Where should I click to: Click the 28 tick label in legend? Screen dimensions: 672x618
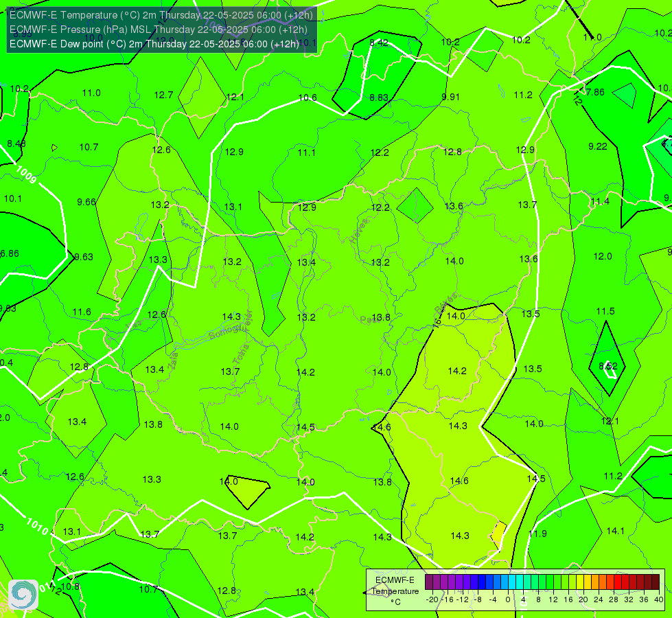point(613,599)
